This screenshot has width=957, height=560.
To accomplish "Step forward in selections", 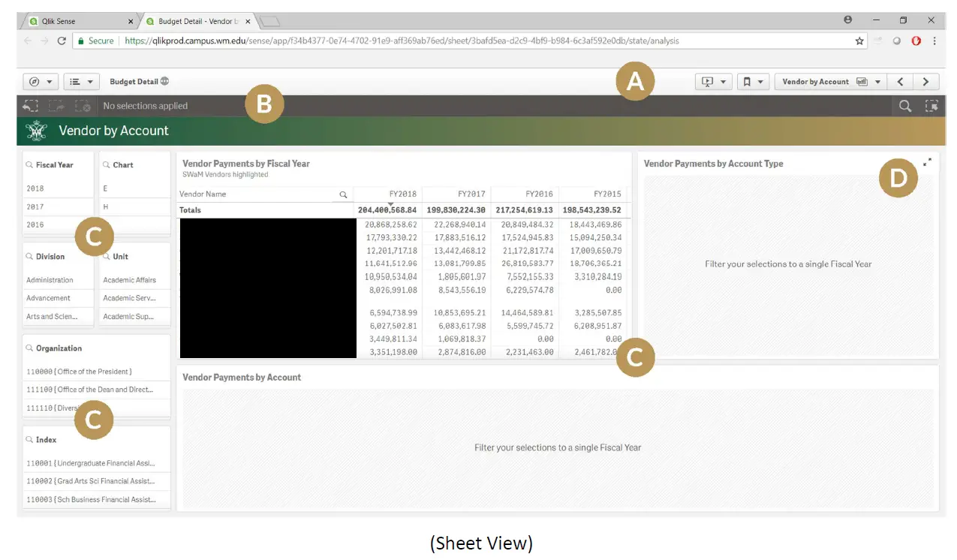I will point(56,106).
